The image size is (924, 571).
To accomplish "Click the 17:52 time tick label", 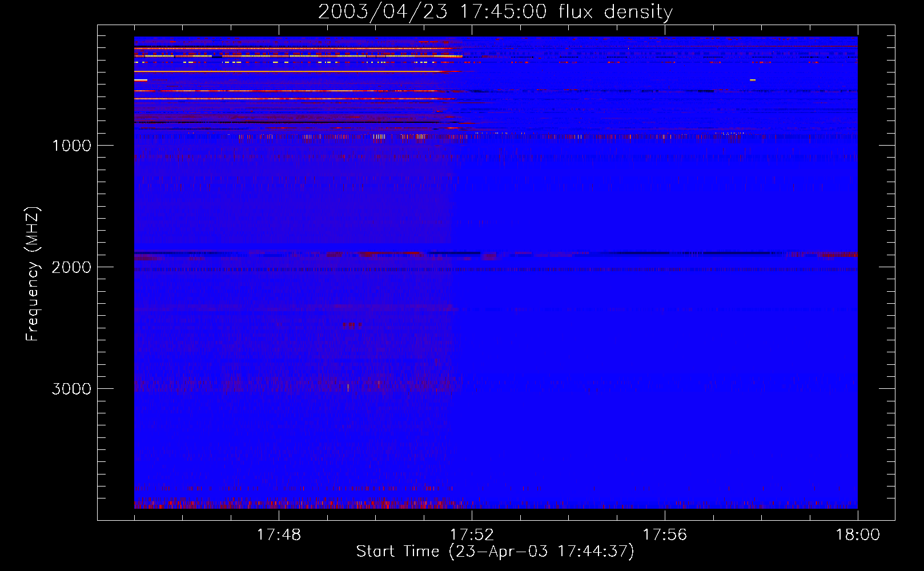I will pos(472,535).
